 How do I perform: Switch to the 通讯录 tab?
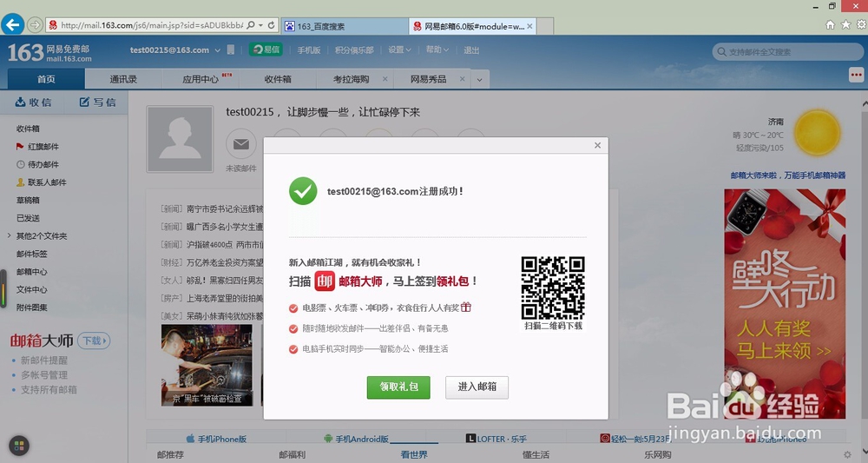pyautogui.click(x=123, y=79)
